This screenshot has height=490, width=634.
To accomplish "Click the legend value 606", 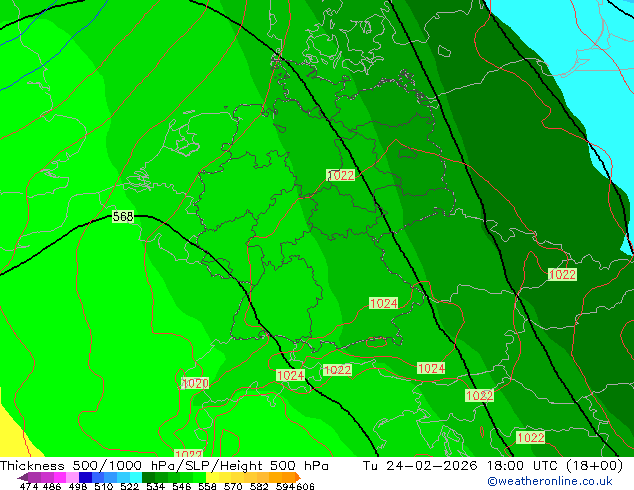I will pyautogui.click(x=305, y=486).
